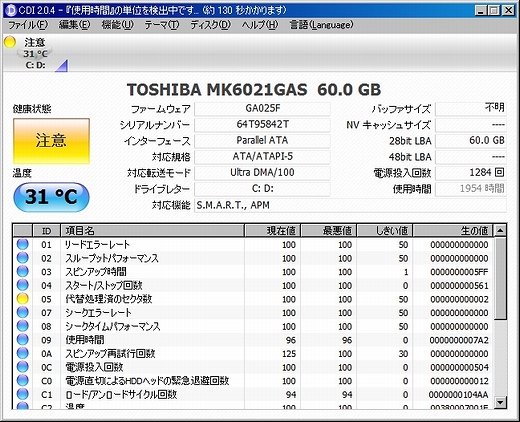Select the 代替処理済のセクタ数 row name
The height and width of the screenshot is (422, 520).
click(109, 299)
